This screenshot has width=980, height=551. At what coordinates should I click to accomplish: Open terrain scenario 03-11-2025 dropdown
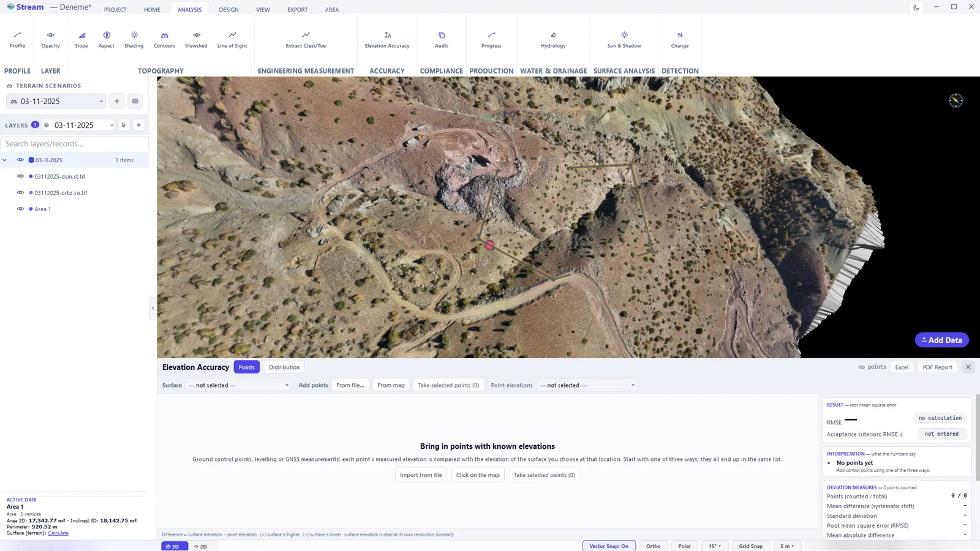point(56,101)
